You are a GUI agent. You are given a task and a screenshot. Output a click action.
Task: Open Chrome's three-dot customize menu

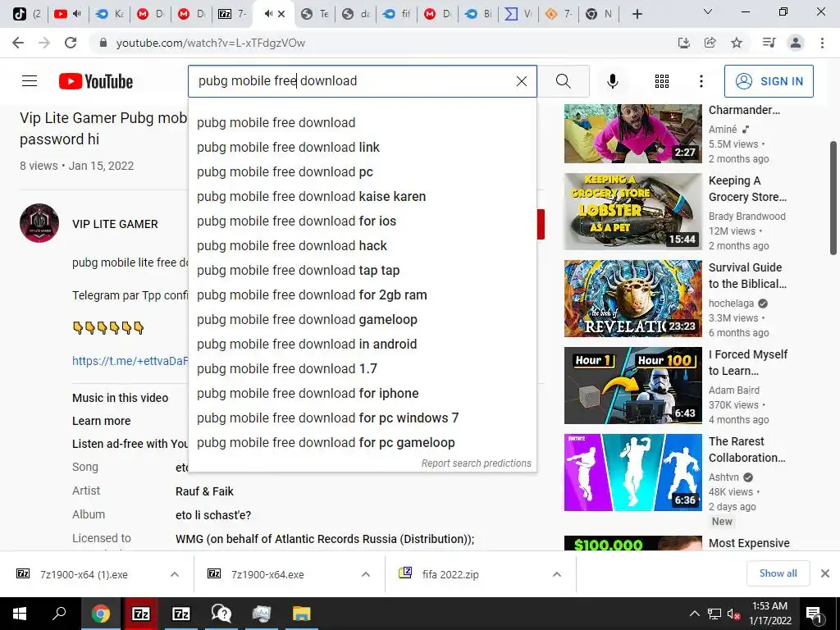point(822,43)
